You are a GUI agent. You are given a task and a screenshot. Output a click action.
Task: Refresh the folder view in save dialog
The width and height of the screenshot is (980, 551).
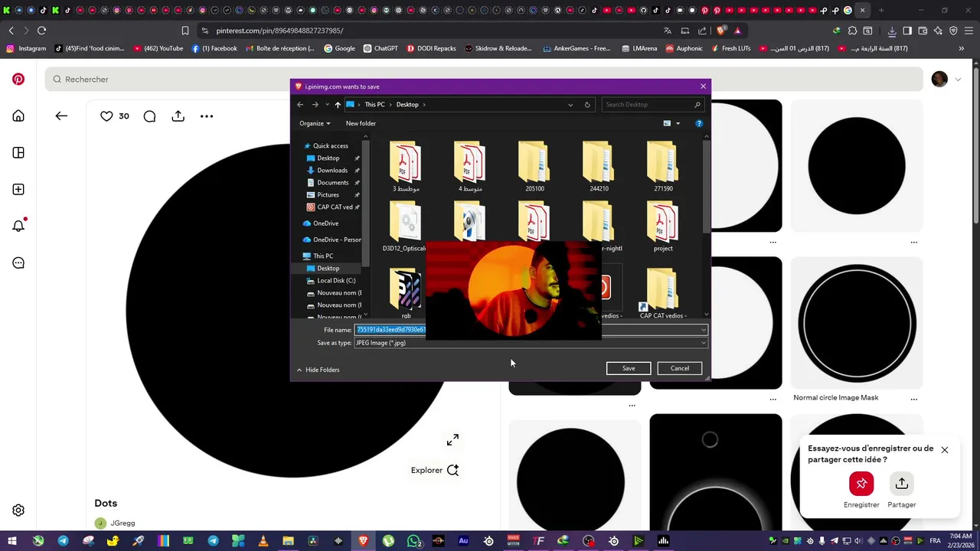click(587, 105)
